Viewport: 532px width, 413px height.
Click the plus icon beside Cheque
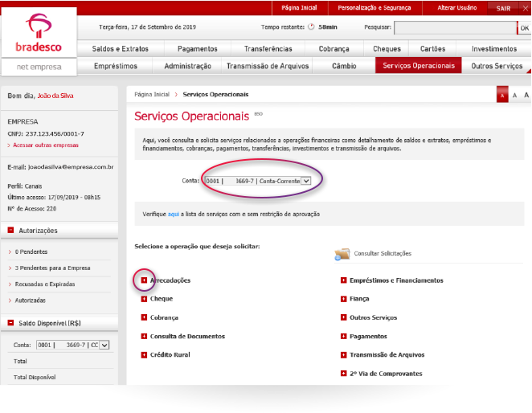pos(144,299)
